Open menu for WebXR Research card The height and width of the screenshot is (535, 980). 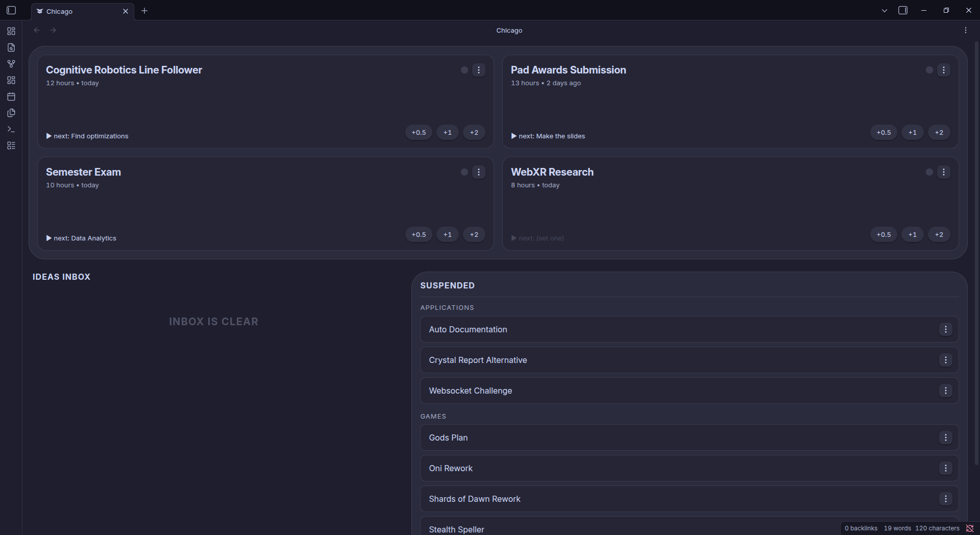point(944,172)
